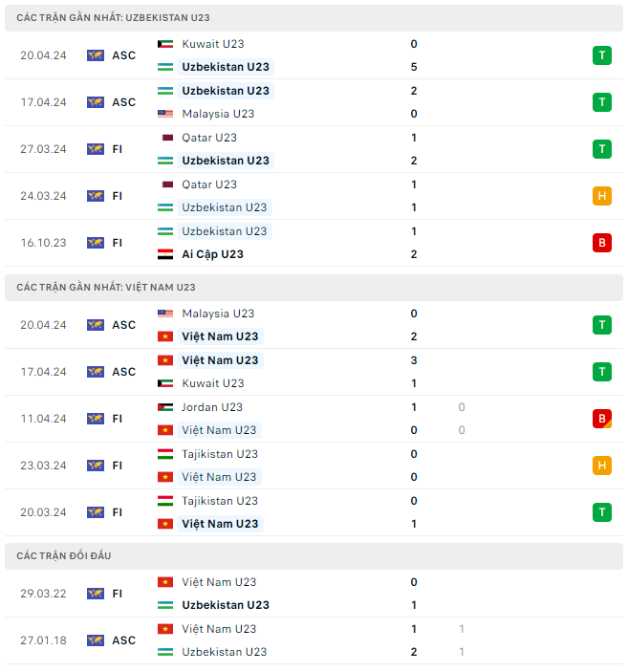Open Tajikistan U23 team on 20.03.24 match

[x=220, y=501]
